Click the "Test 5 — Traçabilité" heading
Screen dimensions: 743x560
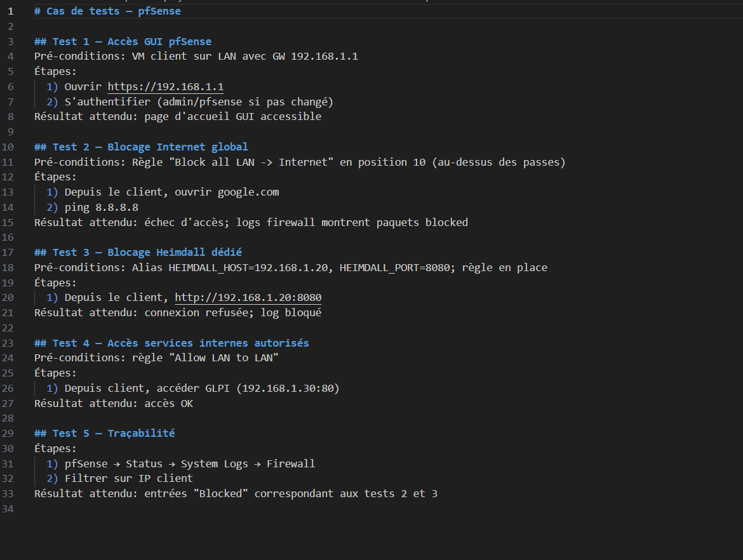pyautogui.click(x=113, y=434)
